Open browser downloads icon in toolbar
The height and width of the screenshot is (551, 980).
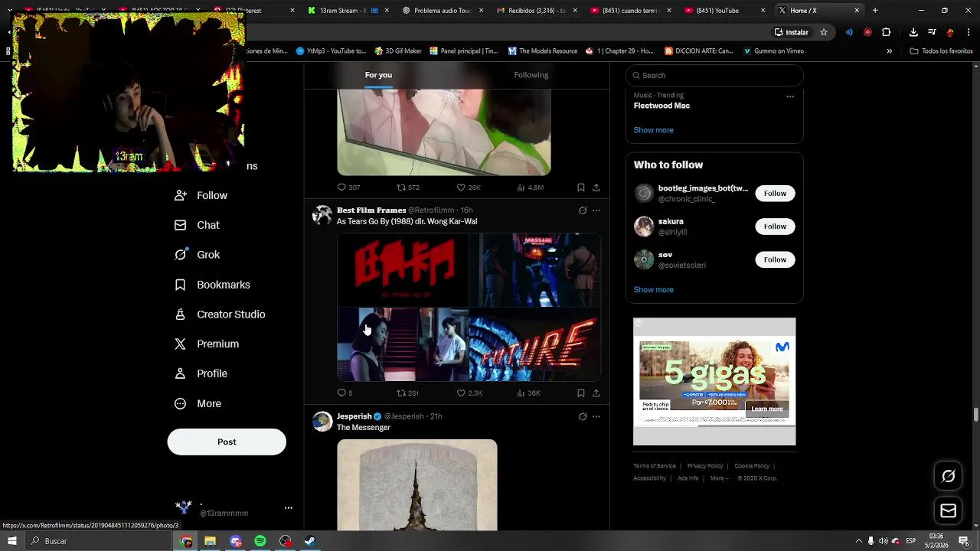(x=913, y=32)
